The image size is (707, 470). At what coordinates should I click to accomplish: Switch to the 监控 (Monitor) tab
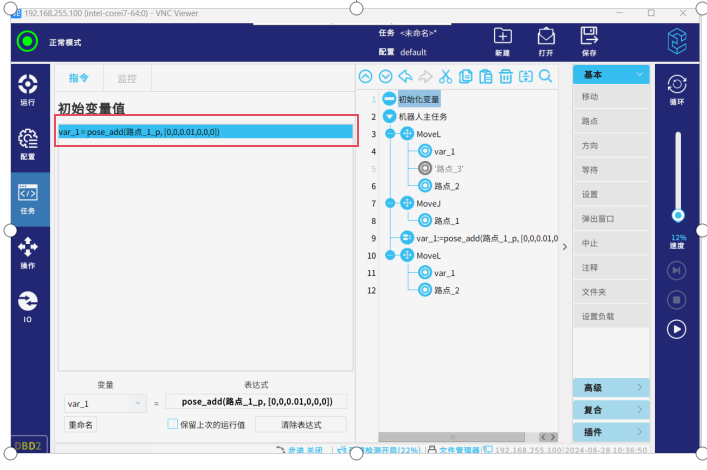tap(127, 77)
